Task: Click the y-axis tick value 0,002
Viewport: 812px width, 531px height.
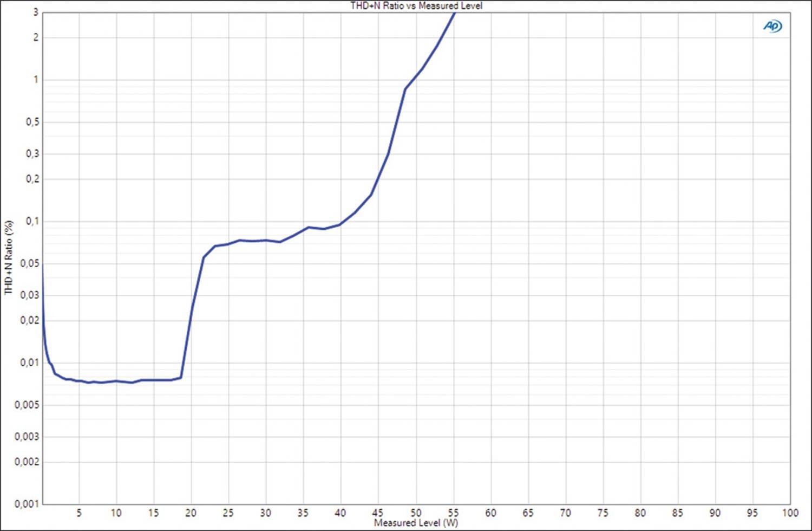Action: 27,462
